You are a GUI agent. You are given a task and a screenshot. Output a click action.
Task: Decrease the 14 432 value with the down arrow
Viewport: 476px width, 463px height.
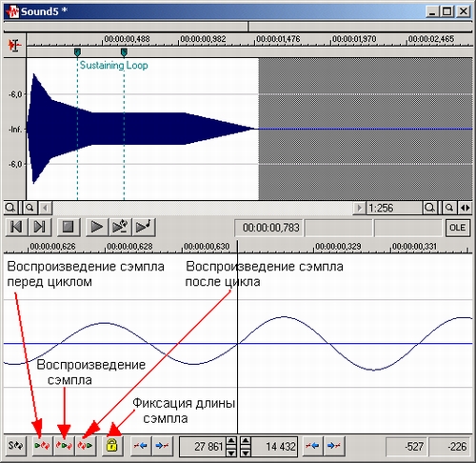(246, 452)
